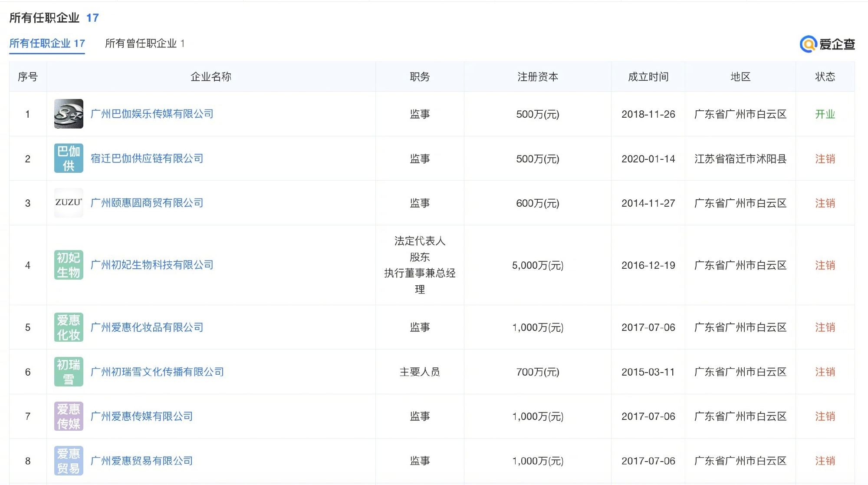Click the purple 爱惠传媒 logo icon
Image resolution: width=868 pixels, height=485 pixels.
pos(69,416)
